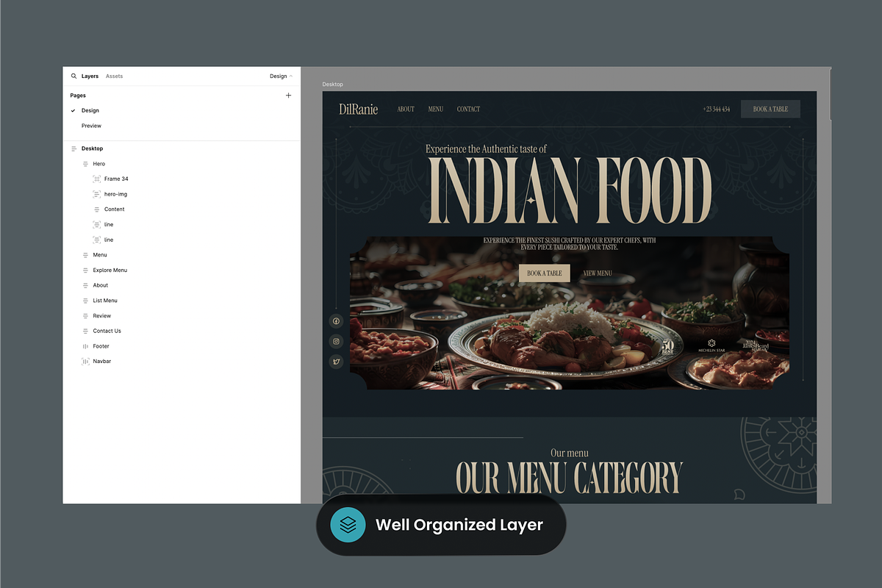Click the Twitter social icon on canvas
This screenshot has width=882, height=588.
click(x=336, y=361)
